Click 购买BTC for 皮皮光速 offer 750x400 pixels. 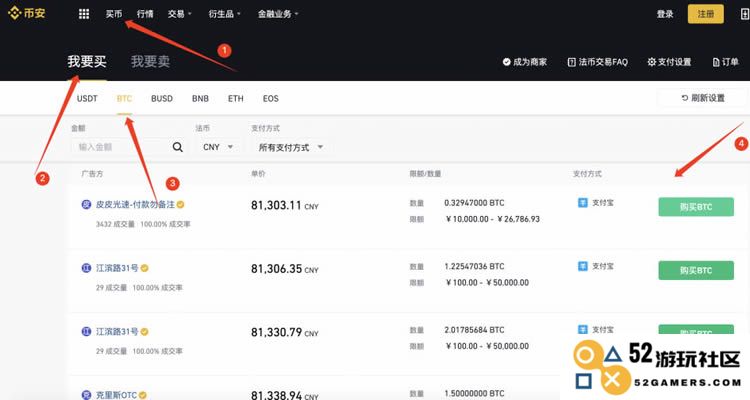tap(696, 207)
